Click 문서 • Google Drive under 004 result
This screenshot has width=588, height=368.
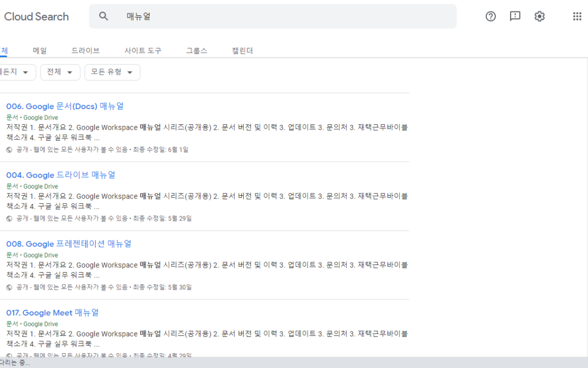(32, 186)
